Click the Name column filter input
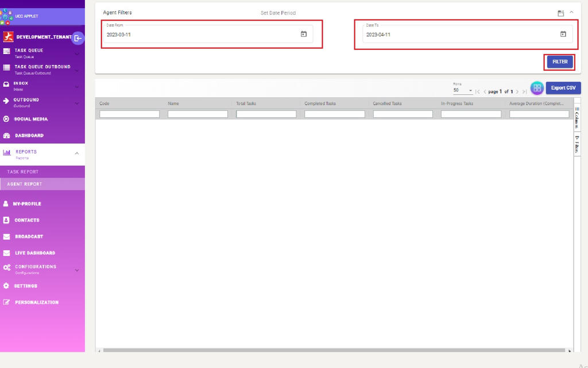The height and width of the screenshot is (368, 588). (198, 114)
